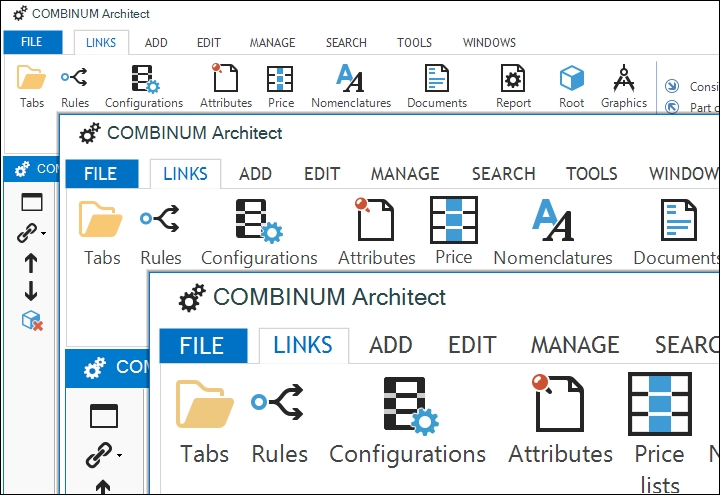Select the LINKS tab in the middle window
The image size is (720, 495).
click(x=186, y=174)
